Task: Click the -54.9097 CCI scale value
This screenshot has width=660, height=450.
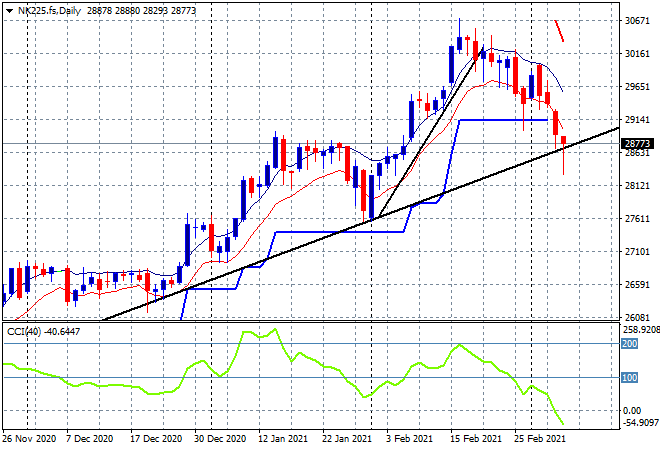Action: 637,424
